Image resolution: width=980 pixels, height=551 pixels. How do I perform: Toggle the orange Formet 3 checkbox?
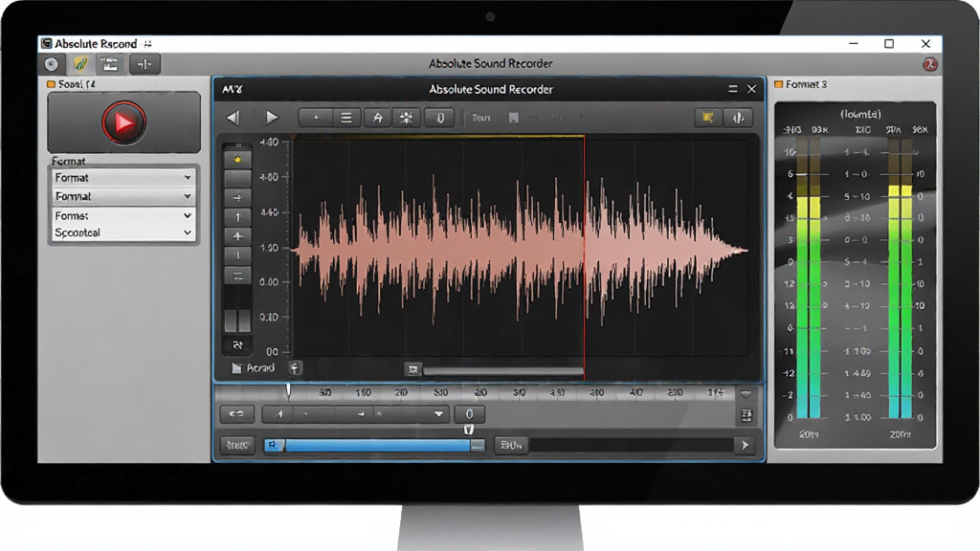coord(779,84)
